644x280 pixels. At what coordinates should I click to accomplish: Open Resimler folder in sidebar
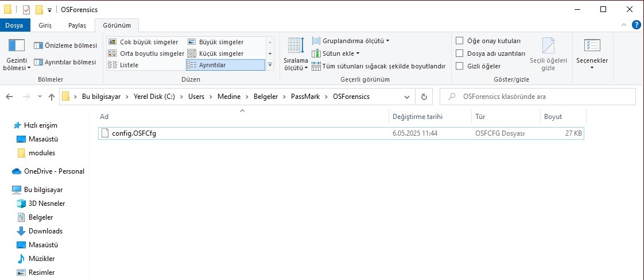[x=36, y=272]
